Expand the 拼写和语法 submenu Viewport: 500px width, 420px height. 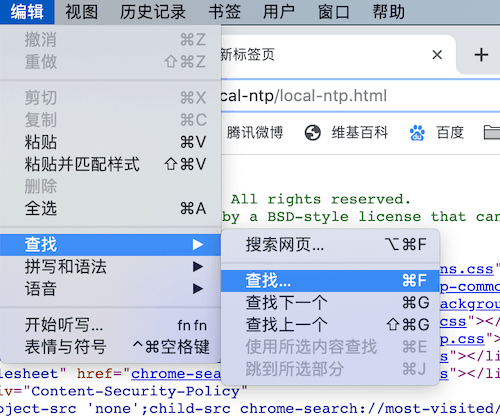coord(110,267)
